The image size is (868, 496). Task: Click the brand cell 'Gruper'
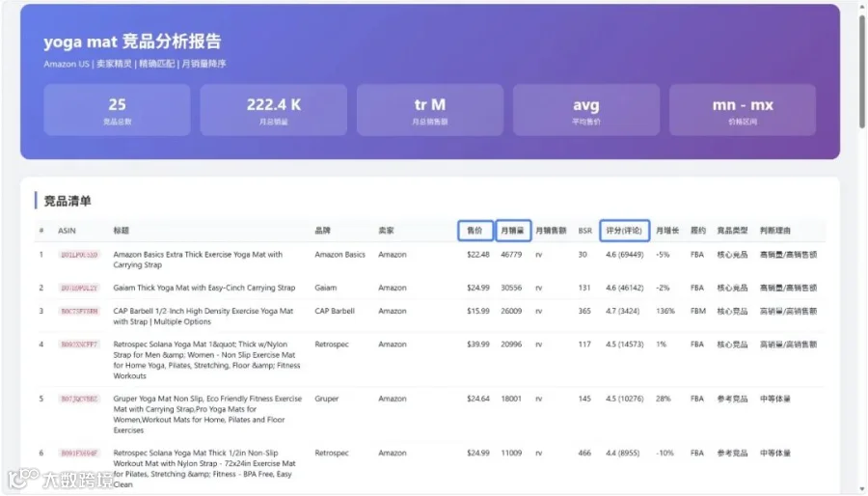pyautogui.click(x=327, y=399)
